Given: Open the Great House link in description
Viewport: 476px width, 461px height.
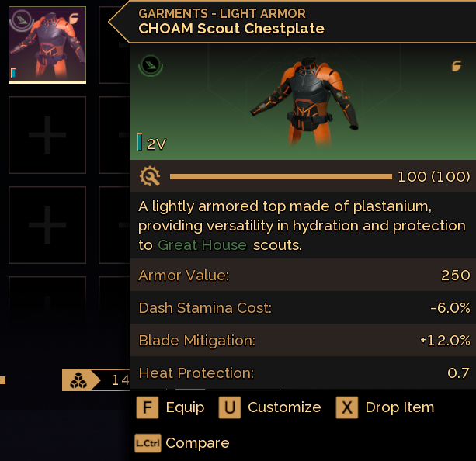Looking at the screenshot, I should tap(202, 245).
